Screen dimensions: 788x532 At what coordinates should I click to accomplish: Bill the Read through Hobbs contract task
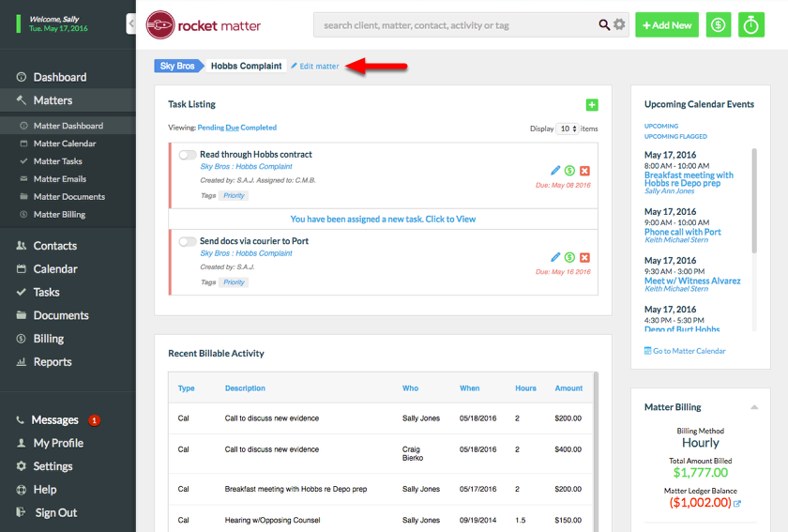[x=569, y=171]
